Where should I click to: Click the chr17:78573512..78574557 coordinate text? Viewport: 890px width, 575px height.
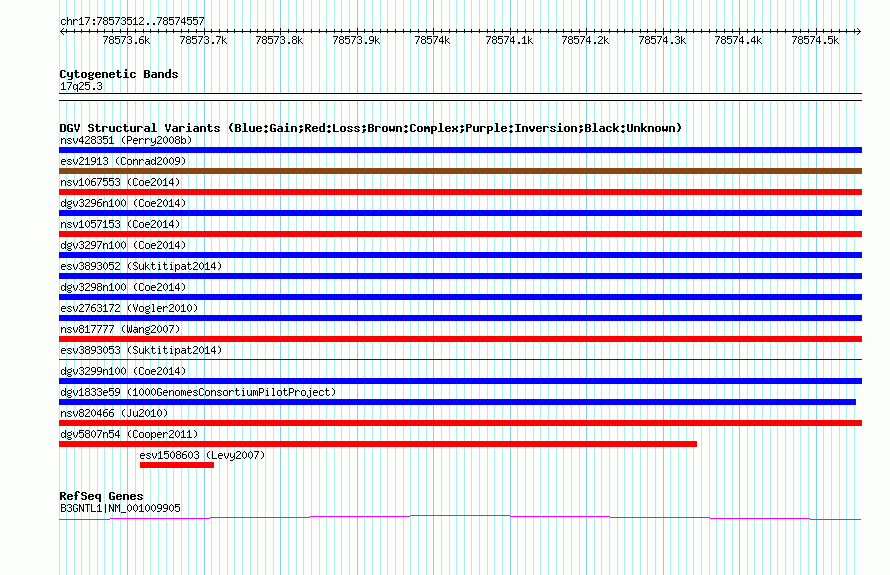(x=132, y=21)
